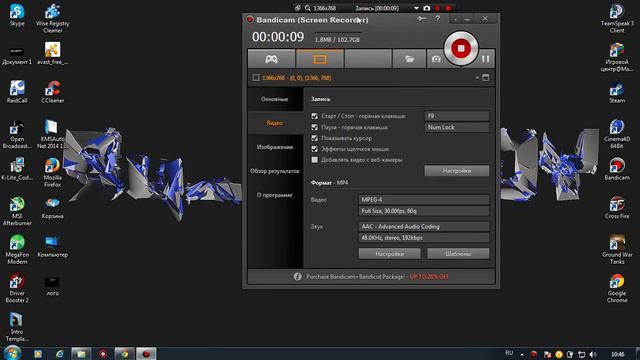Image resolution: width=640 pixels, height=360 pixels.
Task: Open the output folder icon tab
Action: click(409, 59)
